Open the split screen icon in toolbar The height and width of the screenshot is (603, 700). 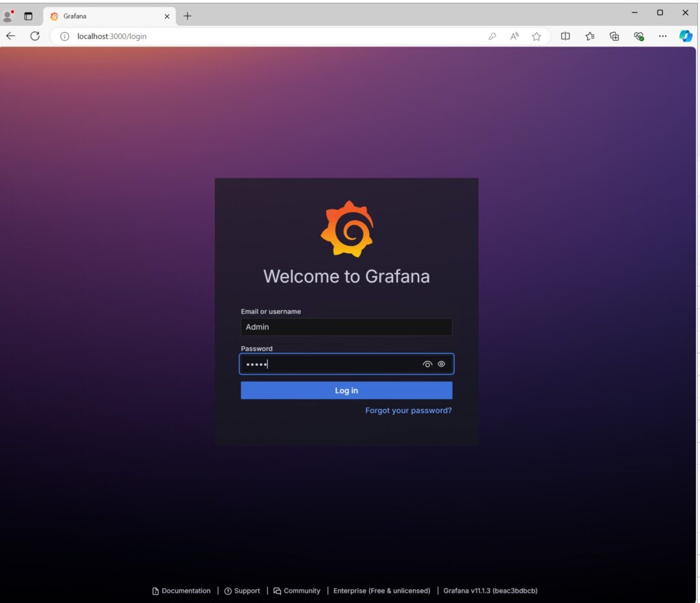click(x=565, y=36)
